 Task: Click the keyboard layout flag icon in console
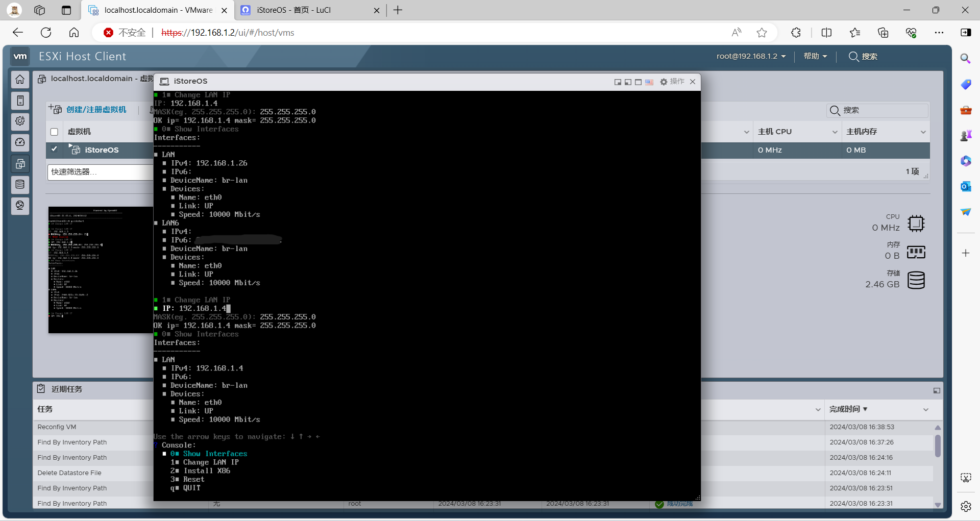coord(649,82)
